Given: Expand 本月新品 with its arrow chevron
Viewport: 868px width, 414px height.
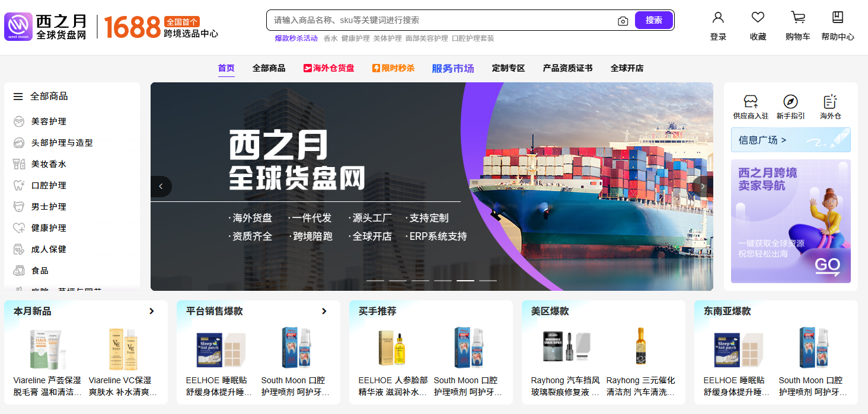Looking at the screenshot, I should (152, 310).
